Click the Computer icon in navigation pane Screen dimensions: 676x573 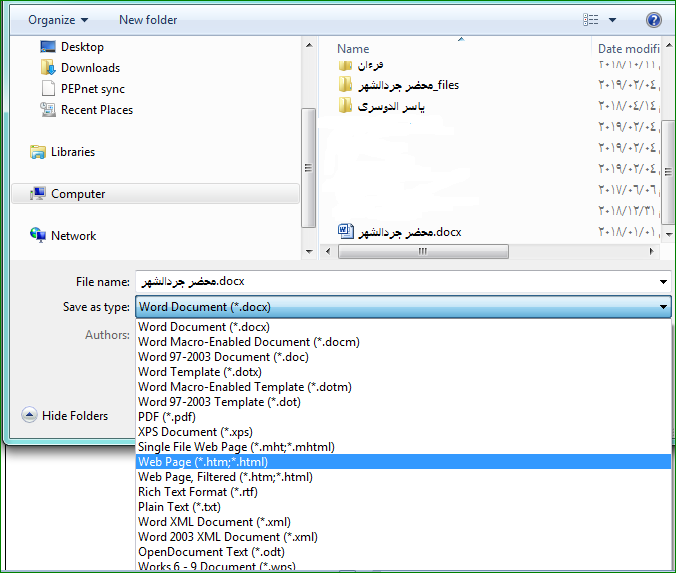pyautogui.click(x=38, y=194)
